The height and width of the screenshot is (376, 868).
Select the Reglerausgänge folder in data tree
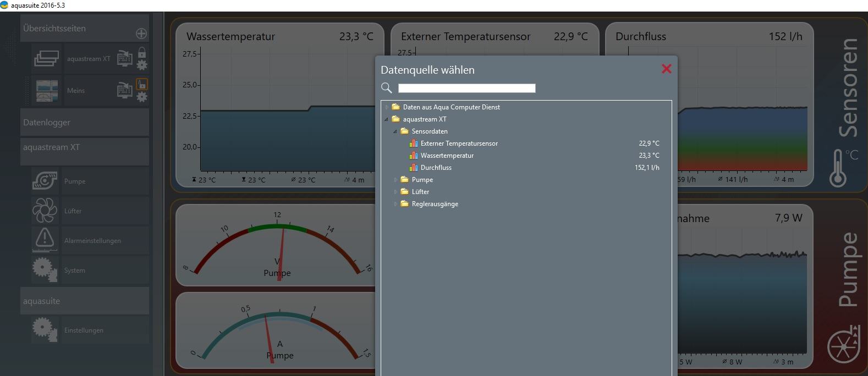pyautogui.click(x=435, y=204)
